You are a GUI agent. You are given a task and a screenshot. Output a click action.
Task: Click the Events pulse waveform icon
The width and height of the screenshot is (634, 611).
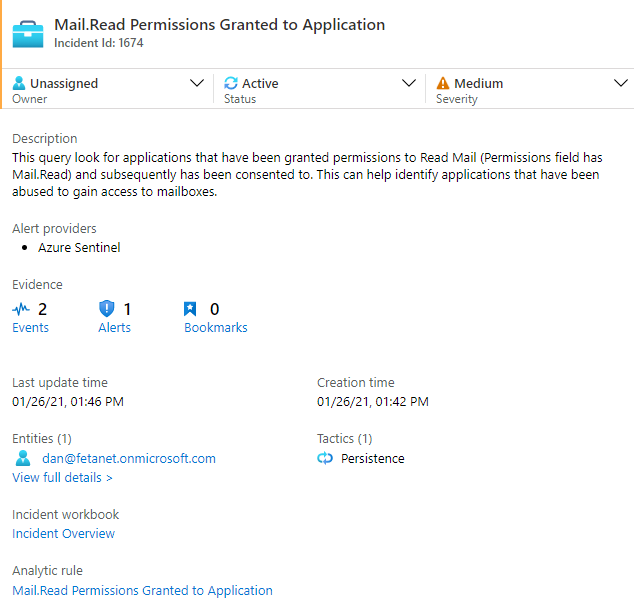(21, 309)
